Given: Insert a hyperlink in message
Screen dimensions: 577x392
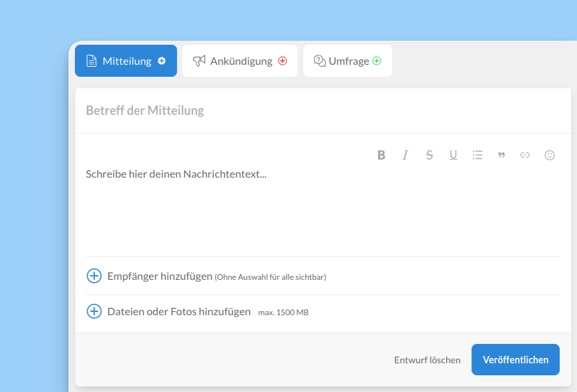Looking at the screenshot, I should (525, 155).
